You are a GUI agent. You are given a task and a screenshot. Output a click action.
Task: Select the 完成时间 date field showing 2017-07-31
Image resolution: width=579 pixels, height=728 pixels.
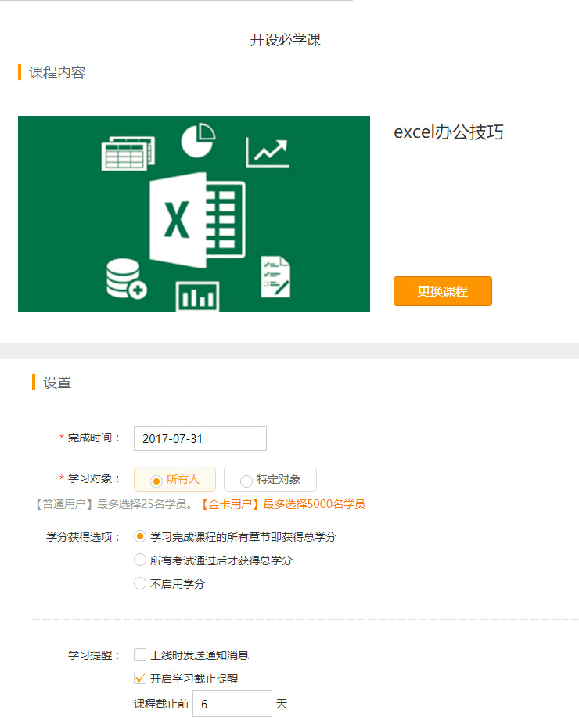pos(200,438)
